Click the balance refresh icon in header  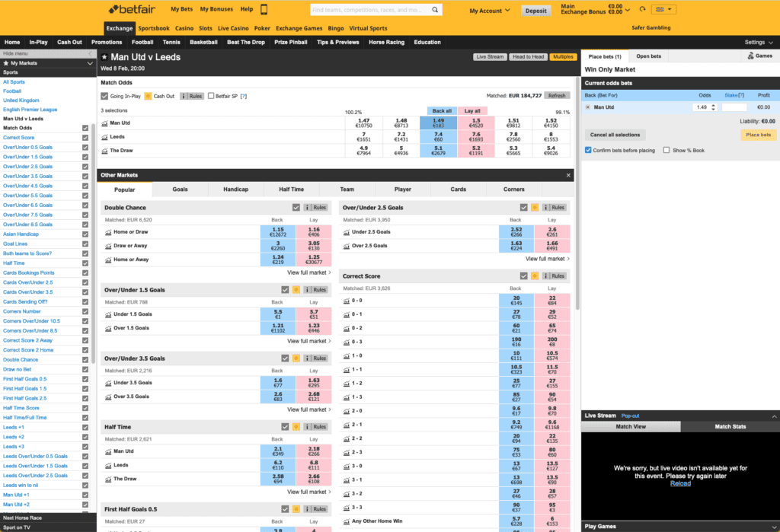[x=642, y=9]
